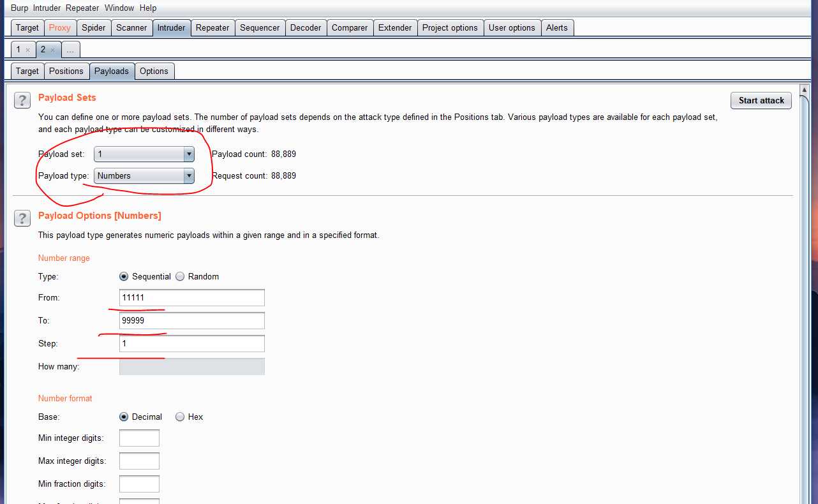Image resolution: width=818 pixels, height=504 pixels.
Task: Switch to the Proxy tab
Action: pyautogui.click(x=60, y=27)
